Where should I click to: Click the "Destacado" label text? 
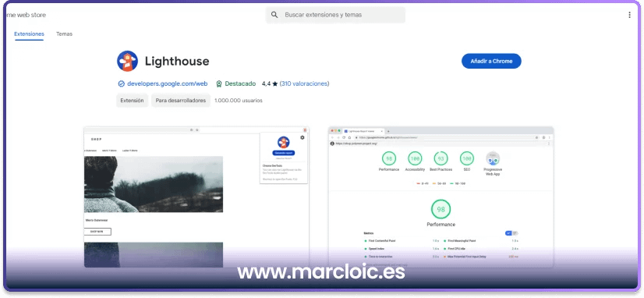240,83
